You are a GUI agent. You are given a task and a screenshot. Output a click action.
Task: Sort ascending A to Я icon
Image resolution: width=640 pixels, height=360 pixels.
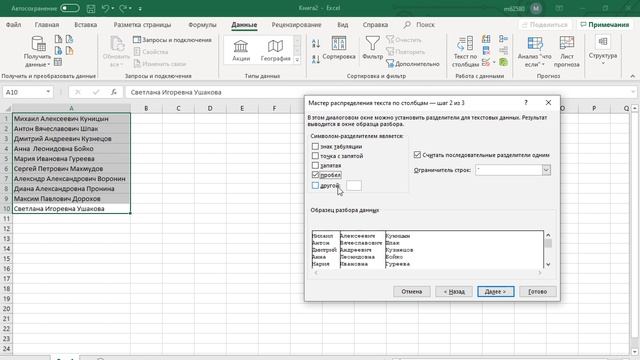316,43
